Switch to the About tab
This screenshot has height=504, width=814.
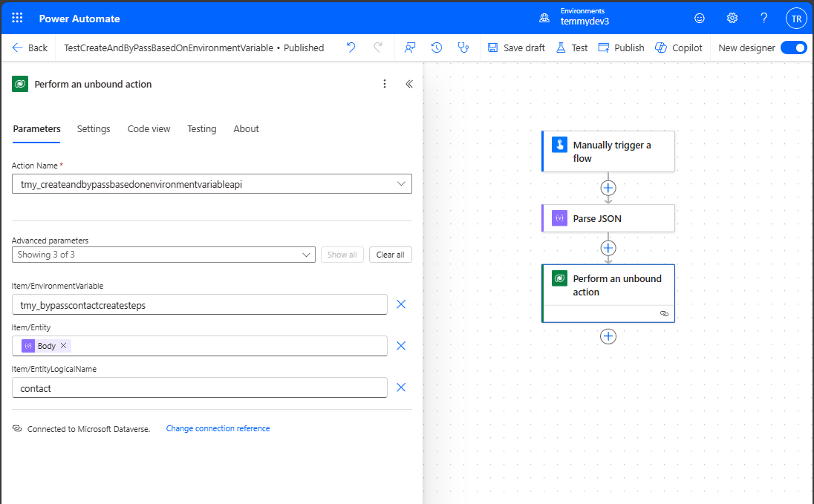tap(246, 128)
